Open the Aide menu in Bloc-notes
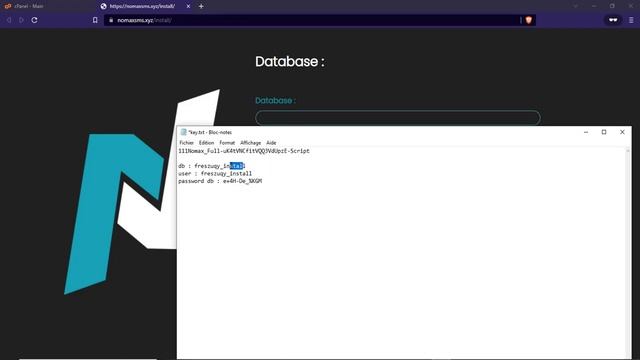640x360 pixels. tap(271, 143)
